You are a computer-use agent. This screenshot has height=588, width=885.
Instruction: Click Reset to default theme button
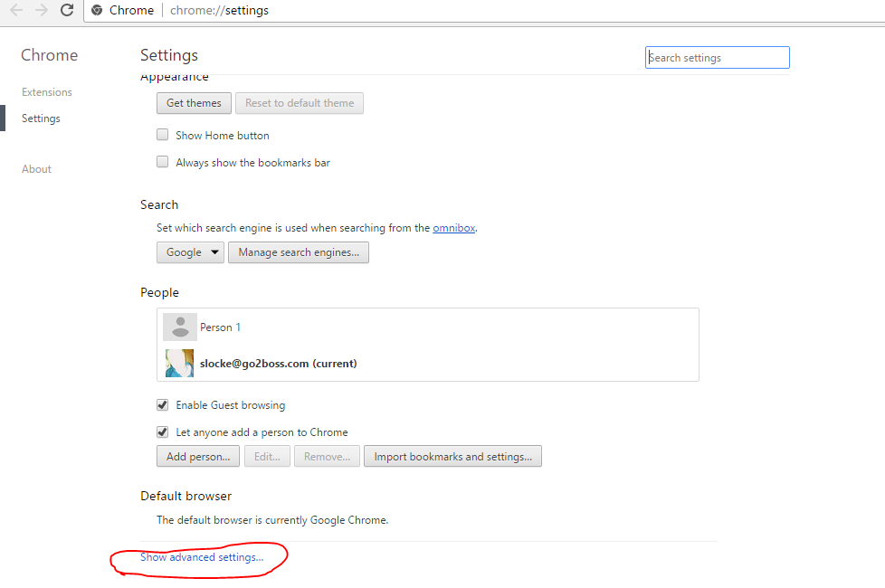pos(300,103)
